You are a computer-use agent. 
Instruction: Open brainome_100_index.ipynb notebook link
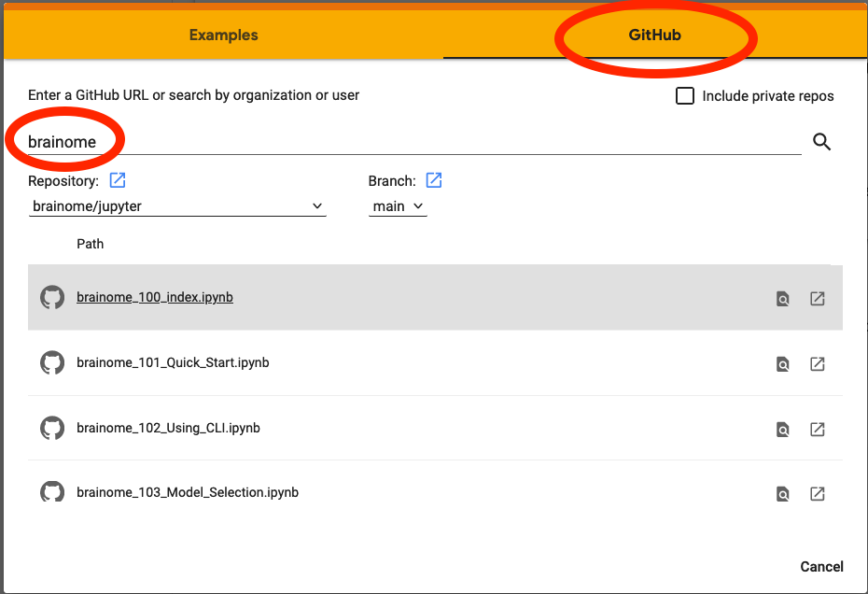pyautogui.click(x=154, y=297)
